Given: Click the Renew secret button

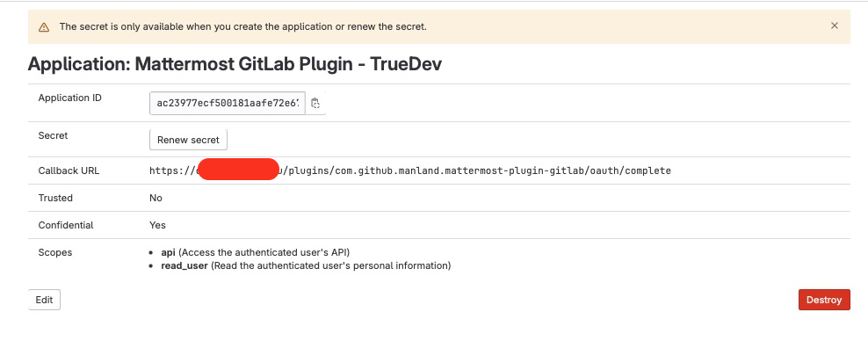Looking at the screenshot, I should [188, 140].
